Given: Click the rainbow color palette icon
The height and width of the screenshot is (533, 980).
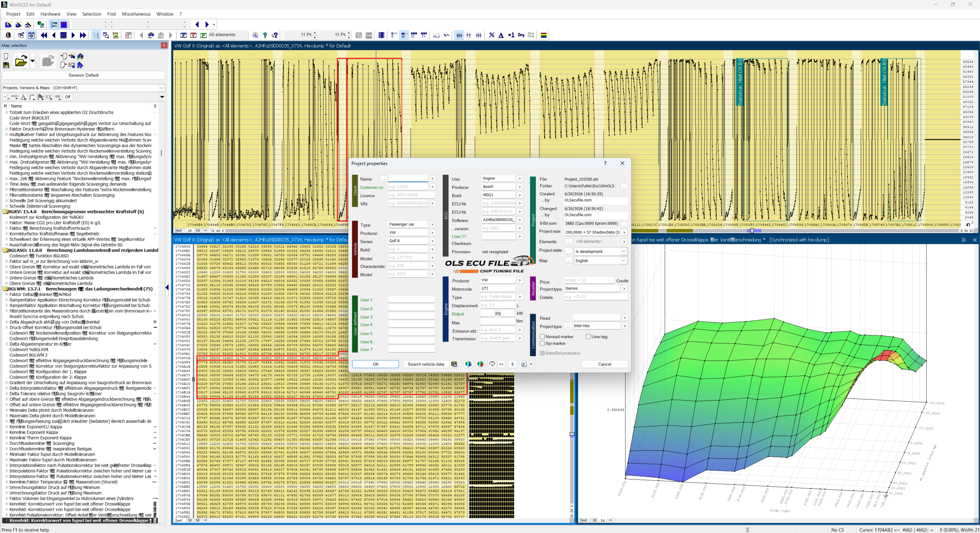Looking at the screenshot, I should click(x=544, y=35).
